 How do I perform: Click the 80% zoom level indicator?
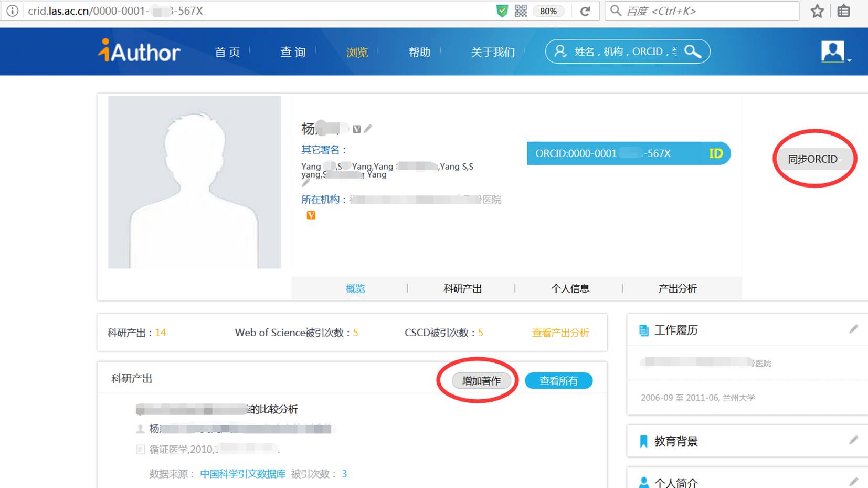point(548,11)
